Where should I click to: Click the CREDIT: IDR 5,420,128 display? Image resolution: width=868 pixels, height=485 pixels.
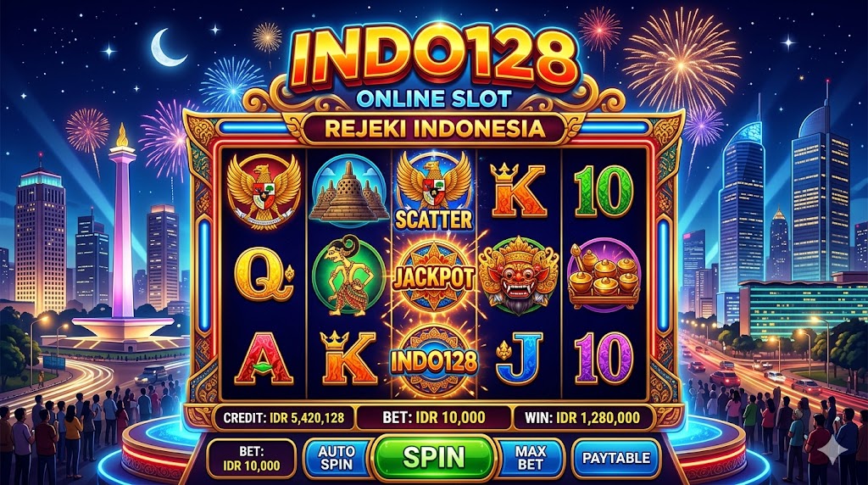pyautogui.click(x=283, y=417)
